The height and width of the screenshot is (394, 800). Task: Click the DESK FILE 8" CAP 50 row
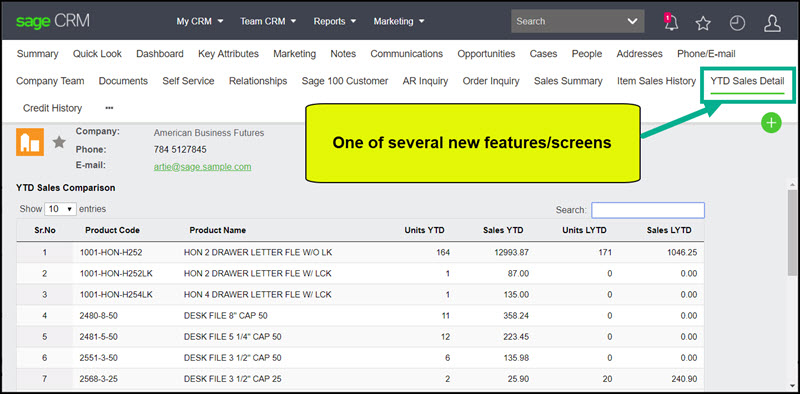coord(360,316)
